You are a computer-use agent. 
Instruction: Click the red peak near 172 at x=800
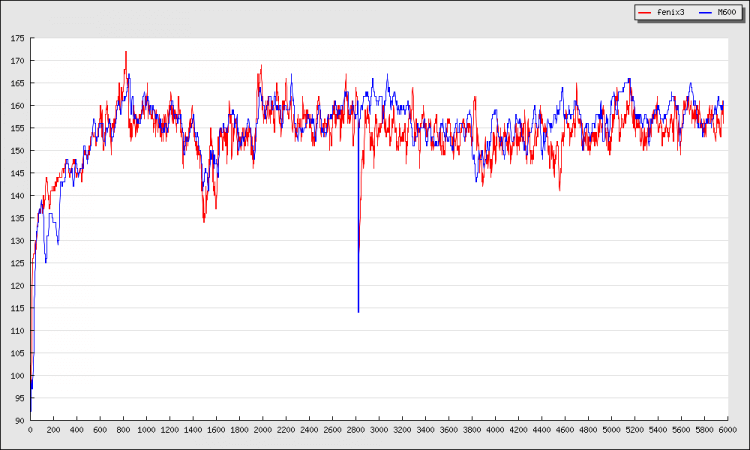[x=126, y=52]
